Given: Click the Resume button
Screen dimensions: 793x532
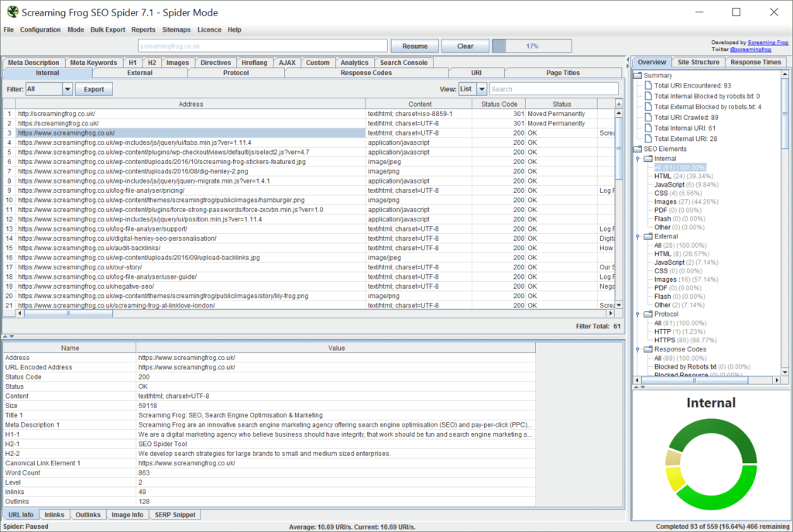Looking at the screenshot, I should (x=415, y=46).
